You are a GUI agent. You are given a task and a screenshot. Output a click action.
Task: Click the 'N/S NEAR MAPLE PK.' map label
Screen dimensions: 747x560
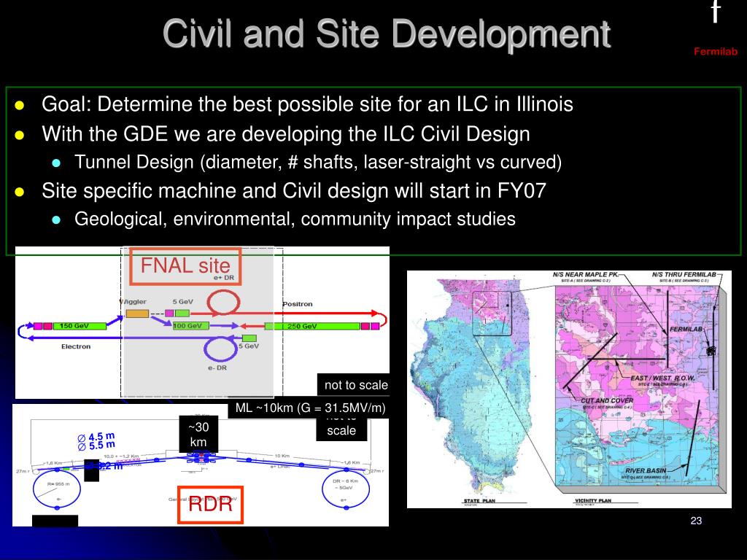586,275
